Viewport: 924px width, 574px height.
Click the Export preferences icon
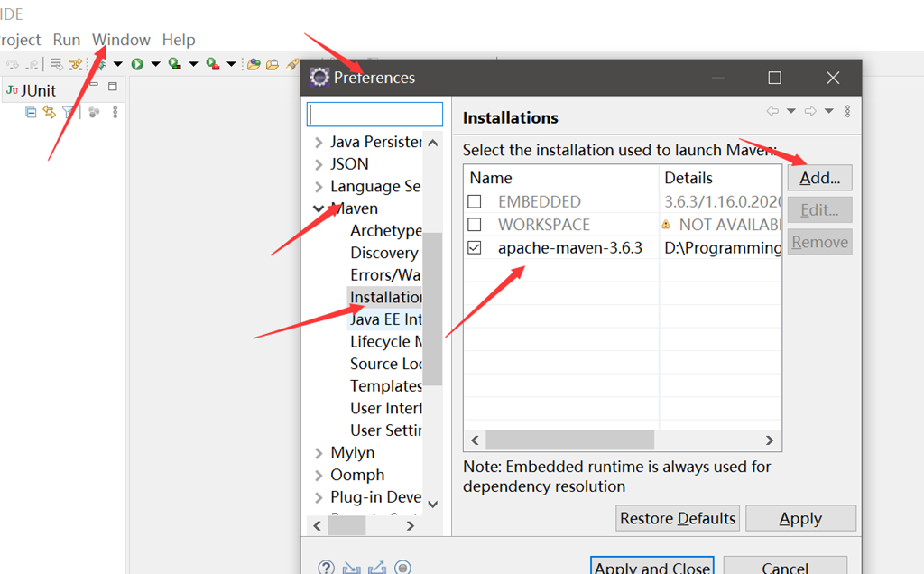(x=376, y=568)
